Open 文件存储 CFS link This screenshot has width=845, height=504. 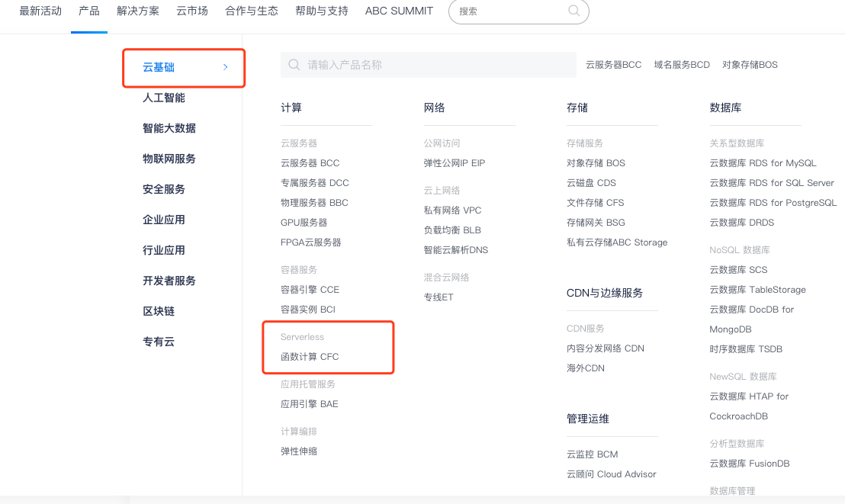click(x=595, y=203)
